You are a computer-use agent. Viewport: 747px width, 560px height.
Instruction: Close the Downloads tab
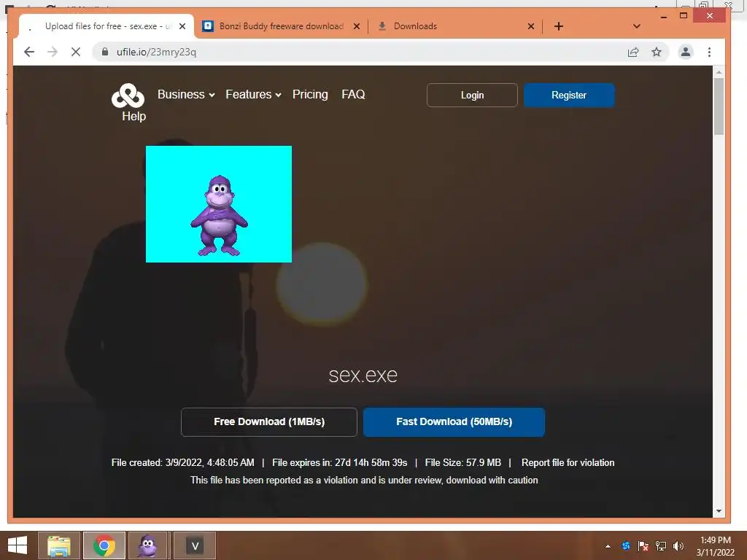(531, 26)
